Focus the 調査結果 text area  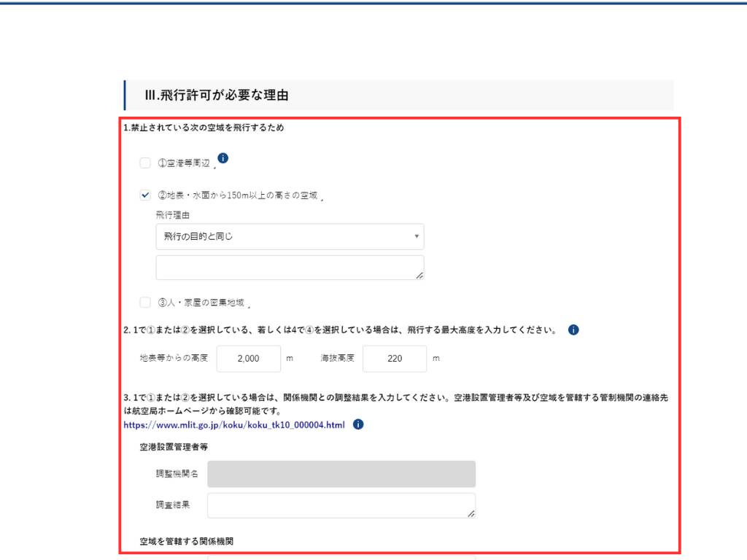tap(341, 505)
